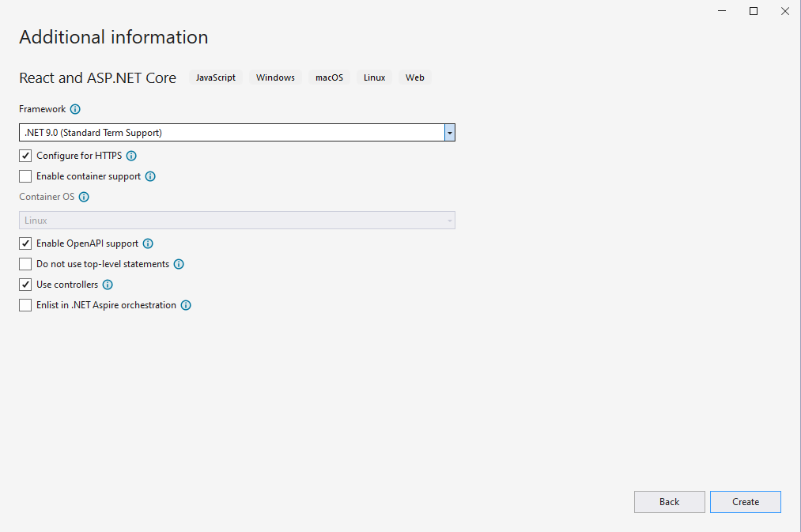The width and height of the screenshot is (801, 532).
Task: Check Enlist in .NET Aspire orchestration
Action: (x=25, y=305)
